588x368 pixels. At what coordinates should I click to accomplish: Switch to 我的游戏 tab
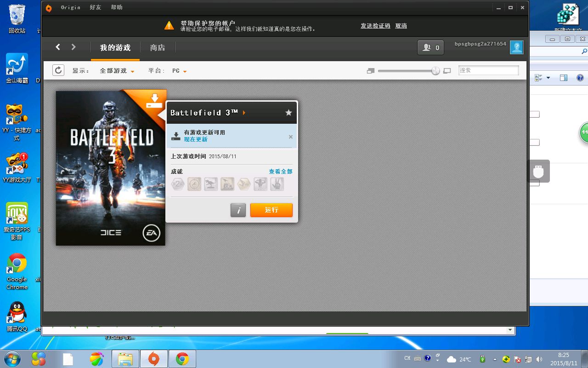[115, 48]
